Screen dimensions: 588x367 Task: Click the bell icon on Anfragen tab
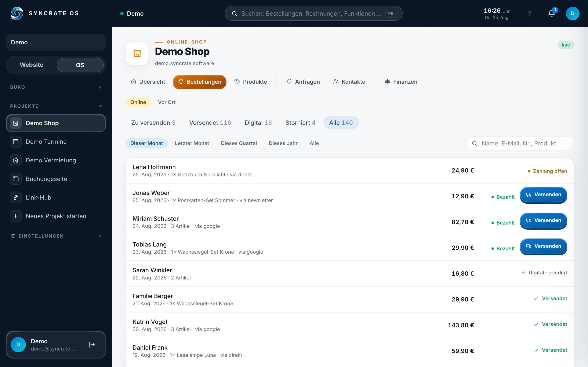point(289,82)
